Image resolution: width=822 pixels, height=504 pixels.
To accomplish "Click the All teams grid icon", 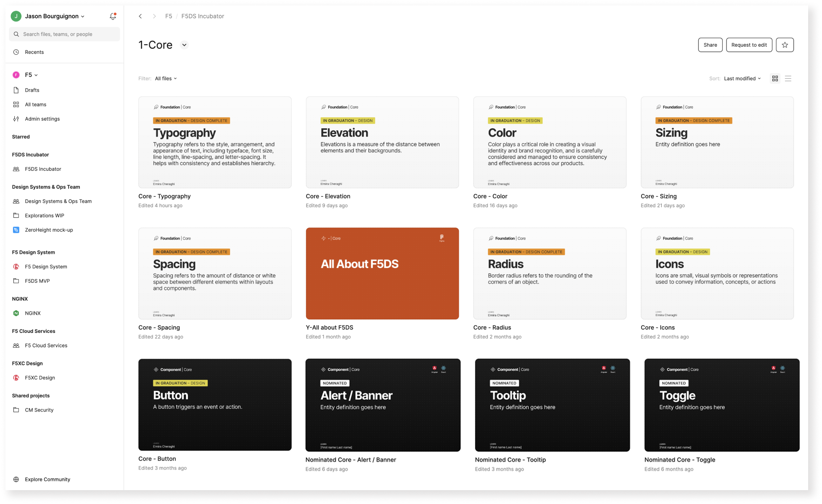I will click(x=16, y=104).
